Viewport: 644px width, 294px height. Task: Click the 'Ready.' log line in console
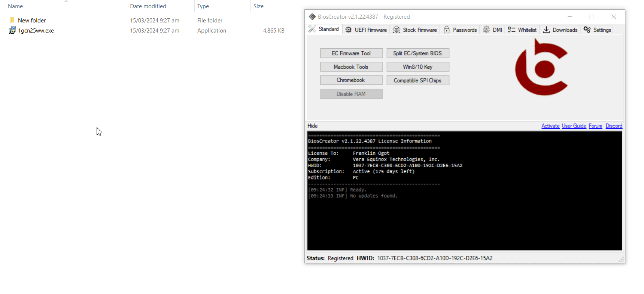[337, 190]
